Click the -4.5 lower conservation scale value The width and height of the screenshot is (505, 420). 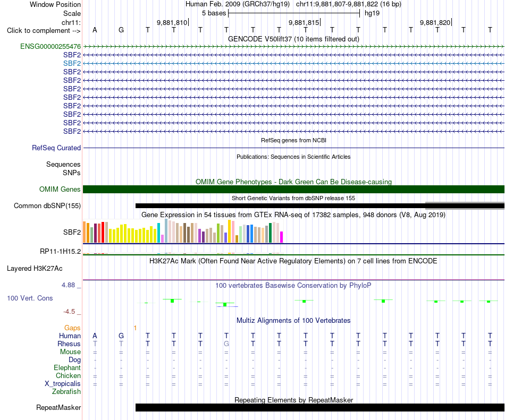[69, 311]
